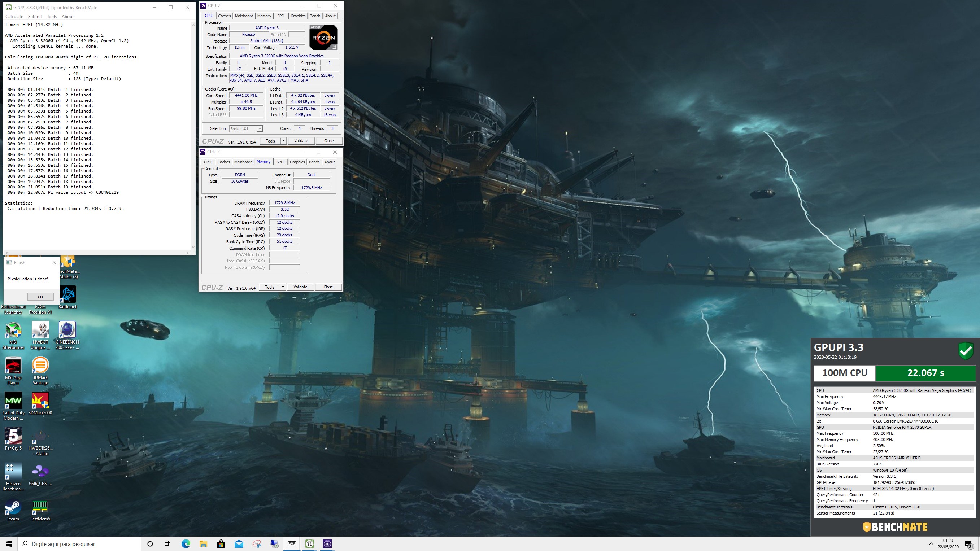Launch Microsoft Edge from taskbar
Screen dimensions: 980x551
pyautogui.click(x=186, y=544)
